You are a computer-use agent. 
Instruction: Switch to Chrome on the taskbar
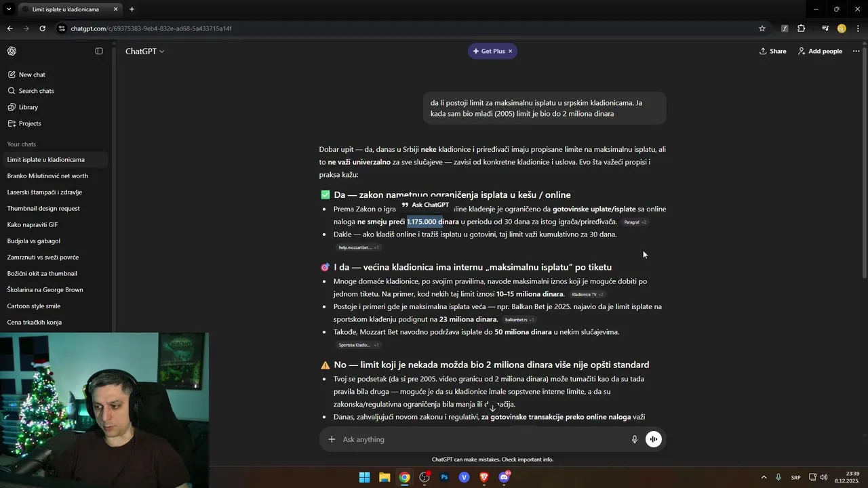tap(404, 477)
